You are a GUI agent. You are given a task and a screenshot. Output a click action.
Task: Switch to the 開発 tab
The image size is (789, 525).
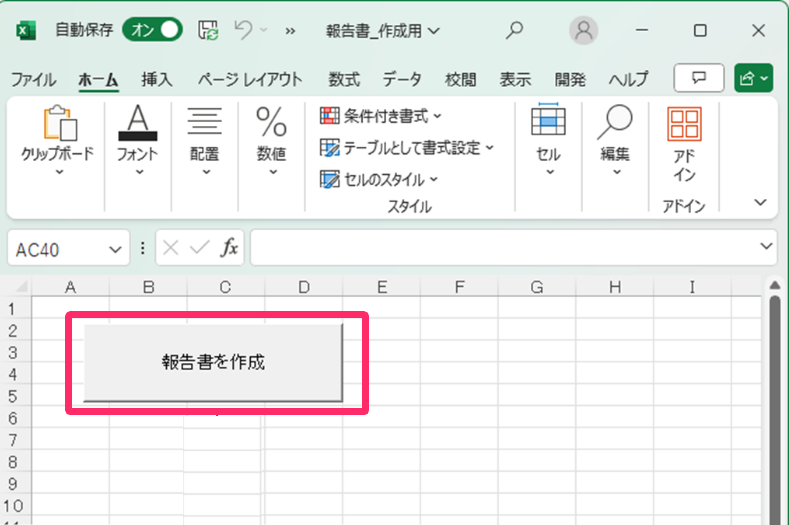570,80
